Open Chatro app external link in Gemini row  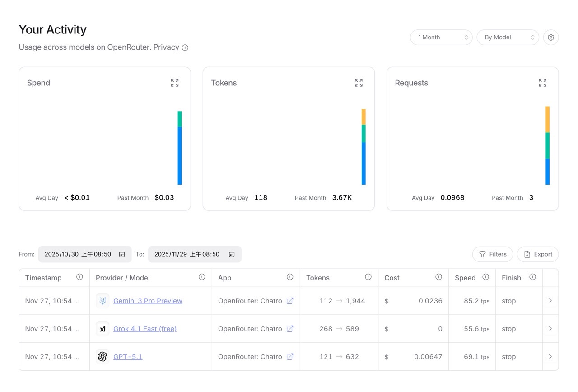pyautogui.click(x=290, y=301)
